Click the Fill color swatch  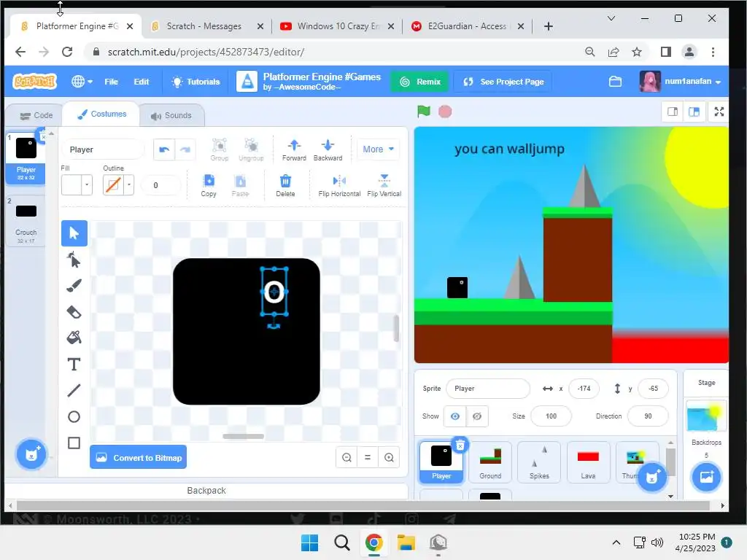tap(71, 185)
